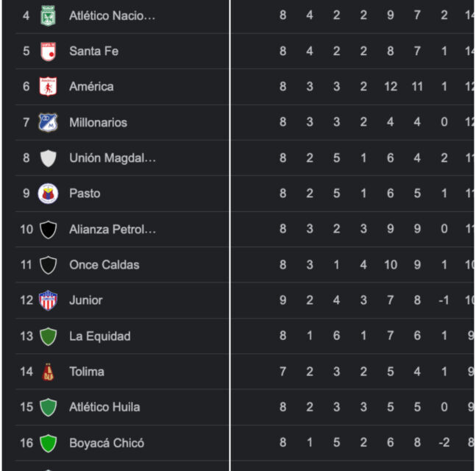Click the Millonarios blue shield logo

pos(48,122)
